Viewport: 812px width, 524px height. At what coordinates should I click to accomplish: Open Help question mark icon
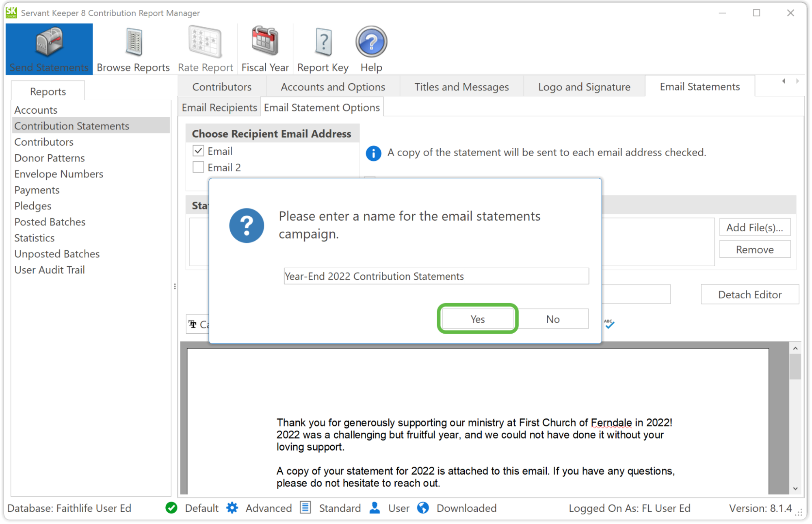click(371, 41)
